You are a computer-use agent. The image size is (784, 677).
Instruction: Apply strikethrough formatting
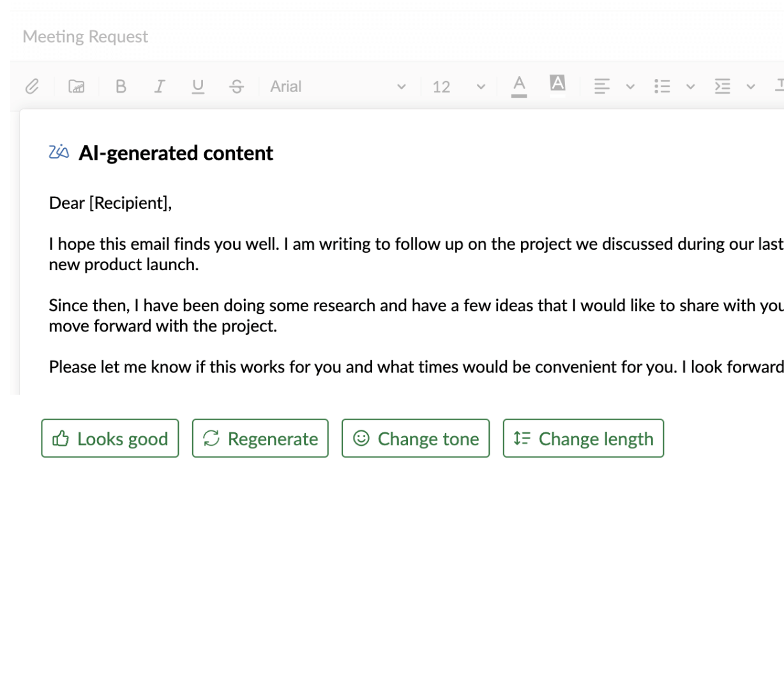tap(237, 86)
